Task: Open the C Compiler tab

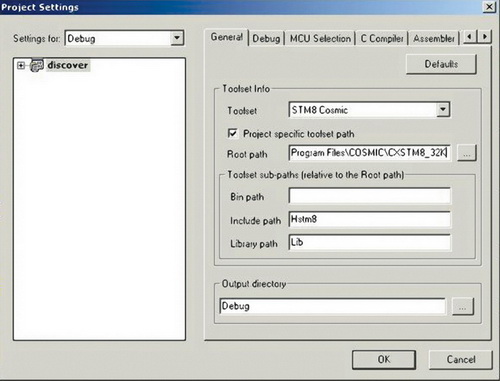Action: [x=382, y=38]
